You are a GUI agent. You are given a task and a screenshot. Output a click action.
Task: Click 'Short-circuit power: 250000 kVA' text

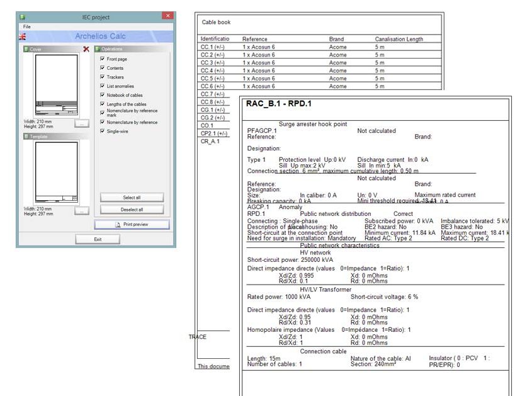tap(290, 260)
